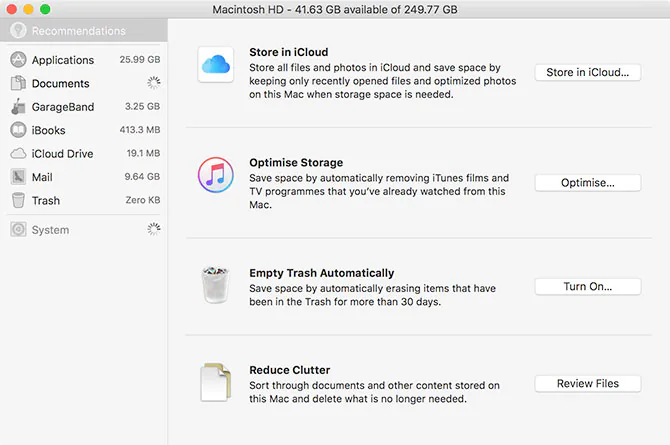This screenshot has width=670, height=445.
Task: Click the Macintosh HD window title
Action: click(x=335, y=9)
